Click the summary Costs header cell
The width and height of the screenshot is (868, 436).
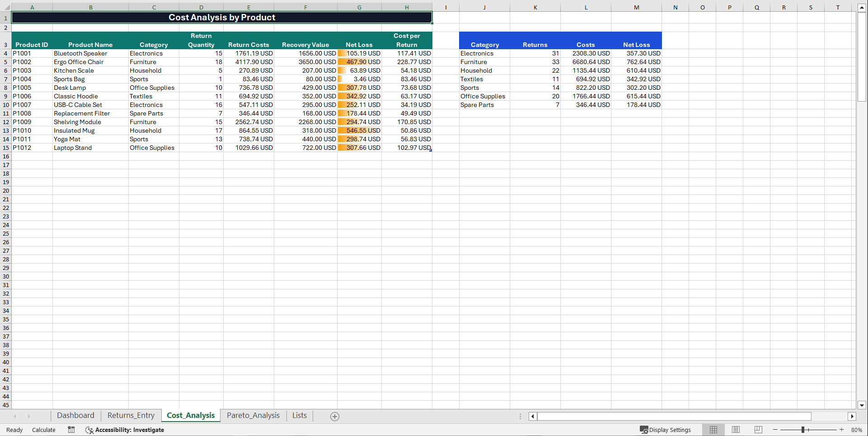click(x=586, y=40)
